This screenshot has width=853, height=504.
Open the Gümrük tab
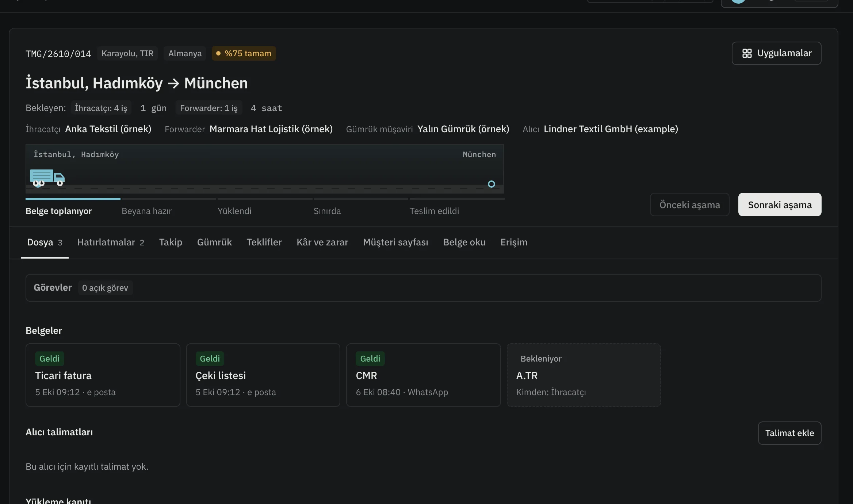tap(214, 242)
